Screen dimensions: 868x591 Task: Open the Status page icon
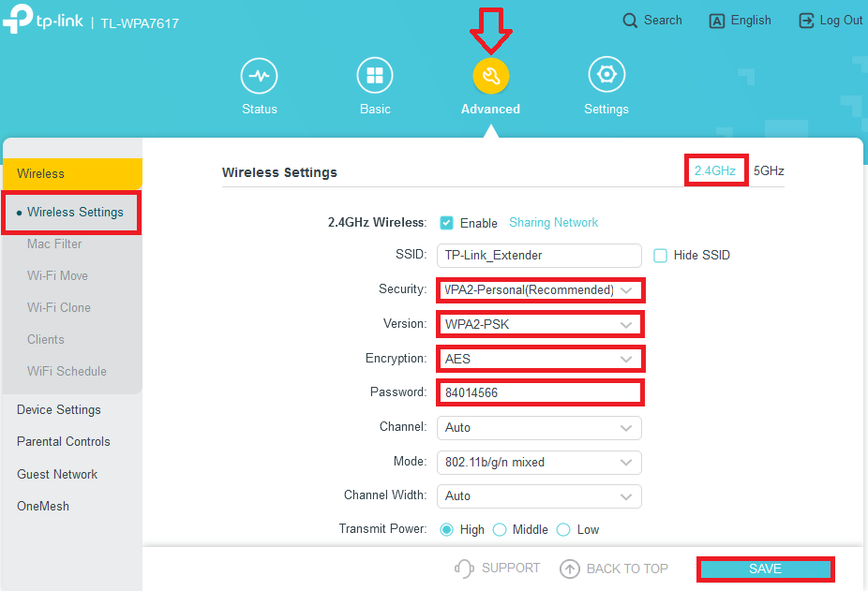pyautogui.click(x=259, y=76)
